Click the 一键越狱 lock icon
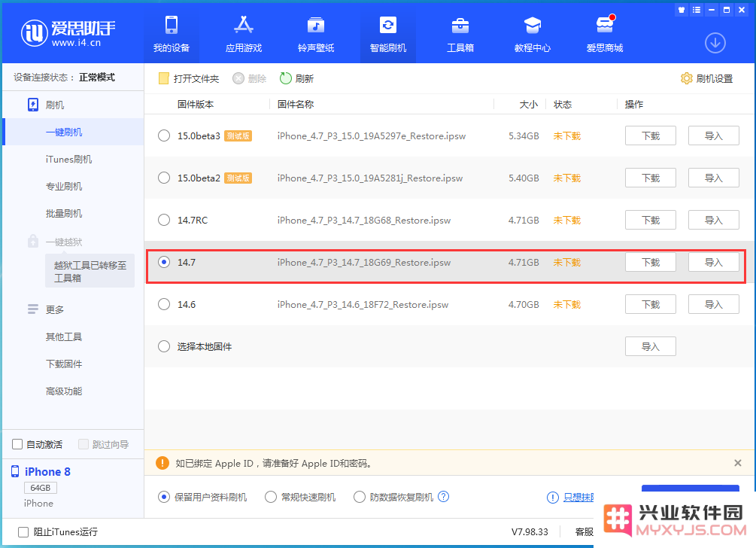 point(33,241)
